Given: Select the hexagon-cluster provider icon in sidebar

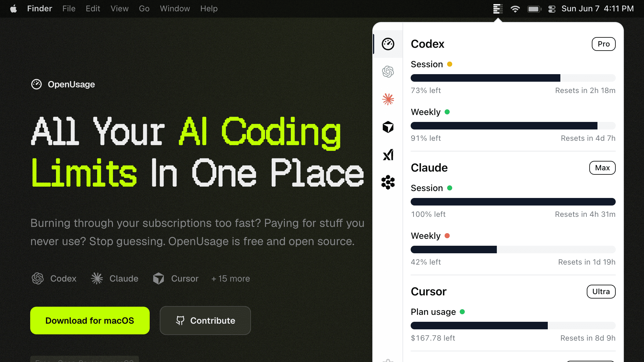Looking at the screenshot, I should [x=388, y=182].
